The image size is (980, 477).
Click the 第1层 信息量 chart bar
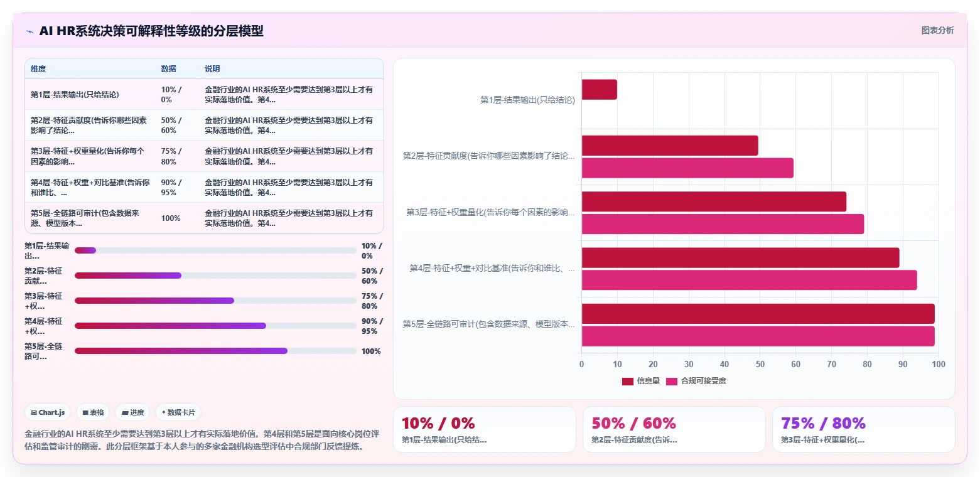click(x=600, y=89)
